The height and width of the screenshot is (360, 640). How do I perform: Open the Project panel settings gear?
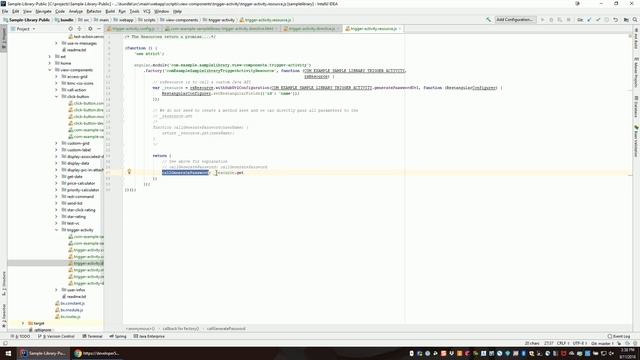coord(90,29)
